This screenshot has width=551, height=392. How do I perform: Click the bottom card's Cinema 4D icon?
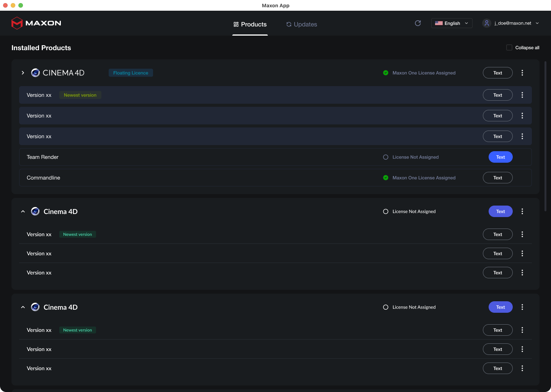pos(35,307)
